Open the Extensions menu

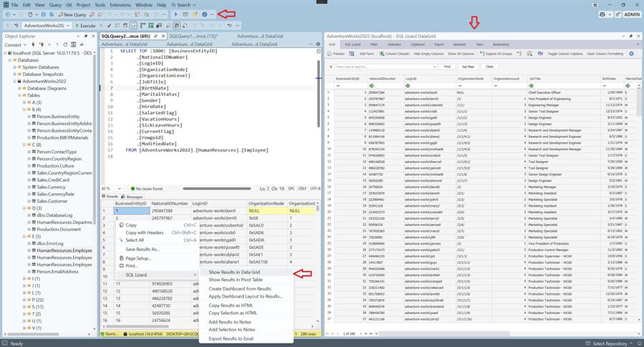[x=120, y=5]
